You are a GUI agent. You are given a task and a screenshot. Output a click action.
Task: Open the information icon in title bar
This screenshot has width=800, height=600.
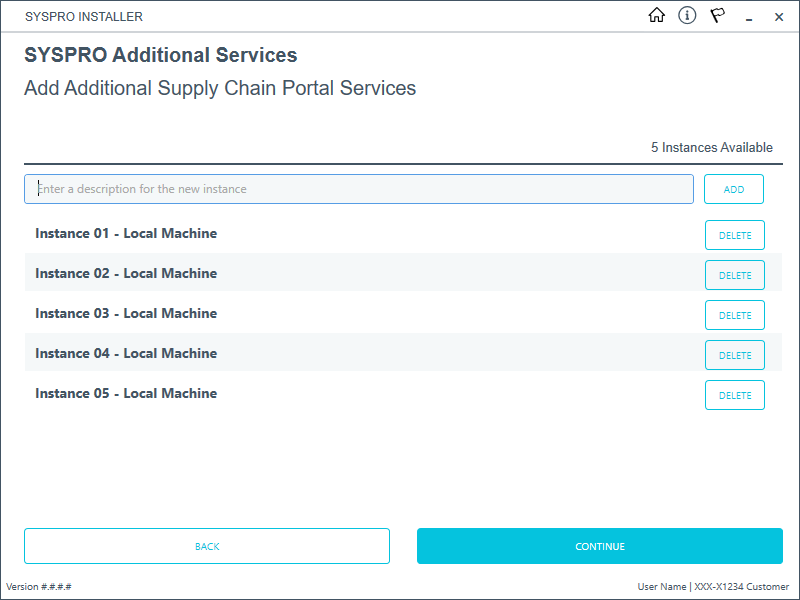[687, 16]
